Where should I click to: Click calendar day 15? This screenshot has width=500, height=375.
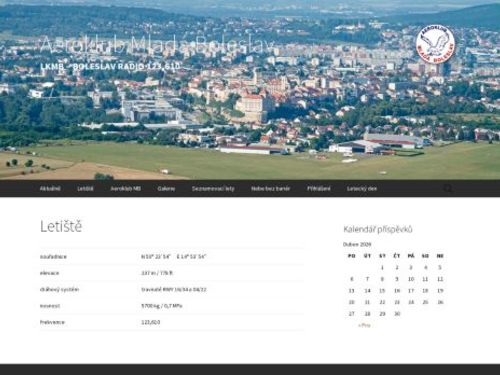coord(382,291)
